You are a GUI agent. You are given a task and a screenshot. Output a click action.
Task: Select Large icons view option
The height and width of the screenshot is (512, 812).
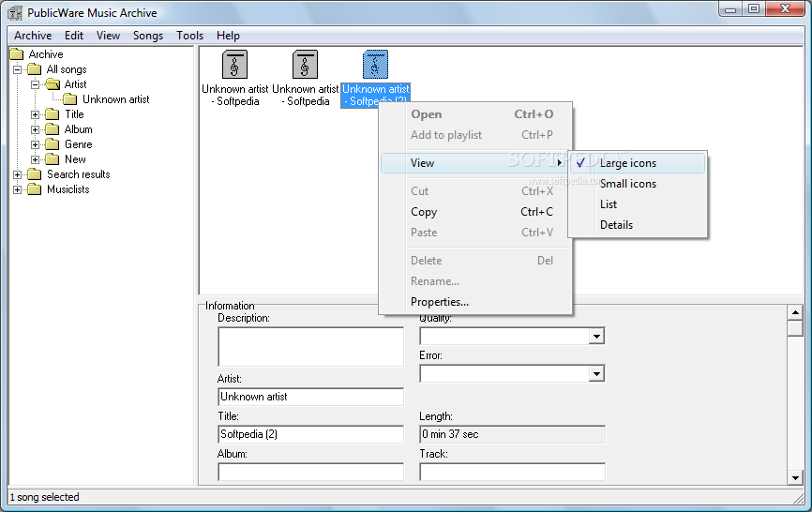638,163
